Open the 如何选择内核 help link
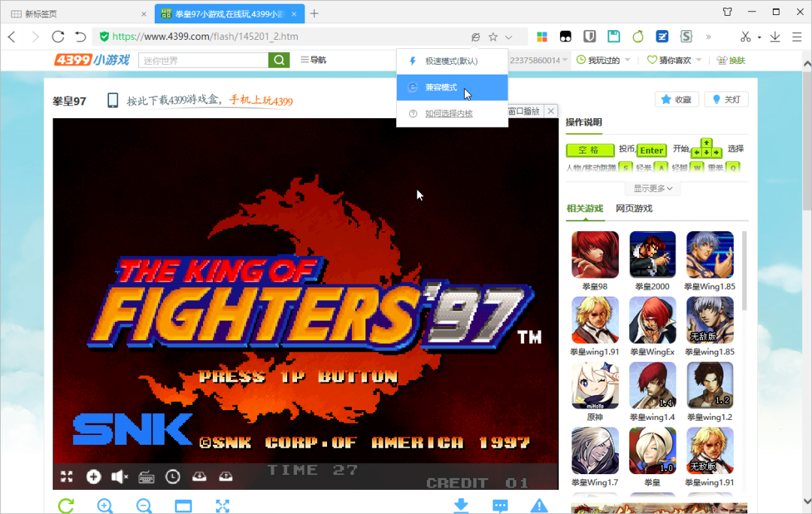Screen dimensions: 812x514 coord(448,114)
